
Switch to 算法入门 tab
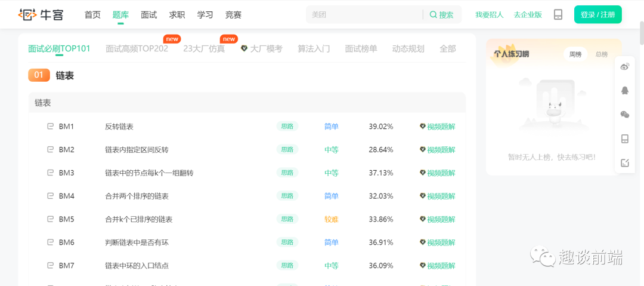click(x=314, y=48)
